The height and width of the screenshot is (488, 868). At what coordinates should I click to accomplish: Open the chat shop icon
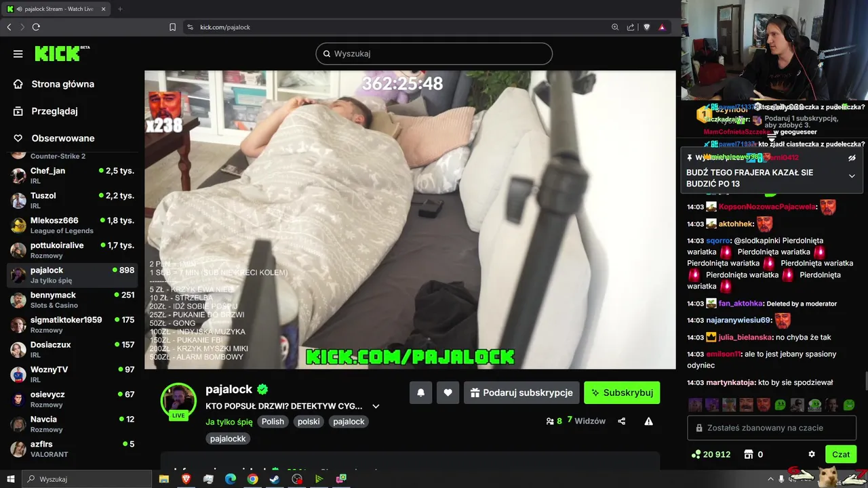click(x=749, y=454)
